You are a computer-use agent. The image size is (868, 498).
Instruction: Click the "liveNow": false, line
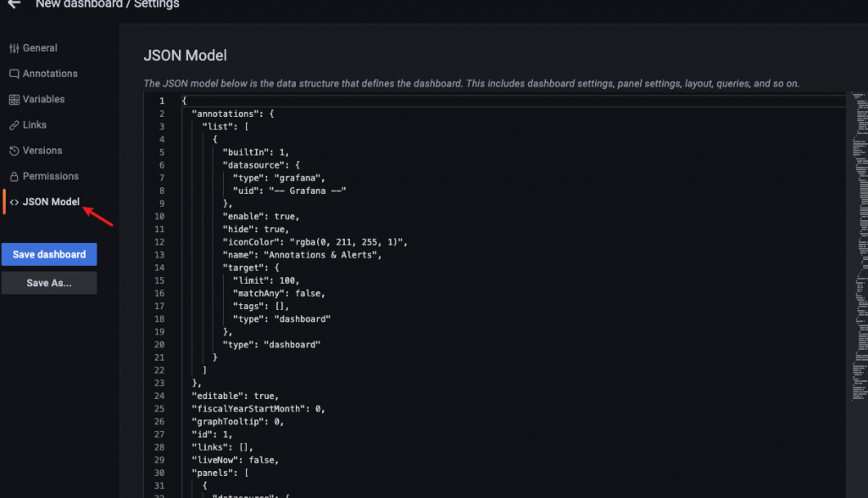236,460
